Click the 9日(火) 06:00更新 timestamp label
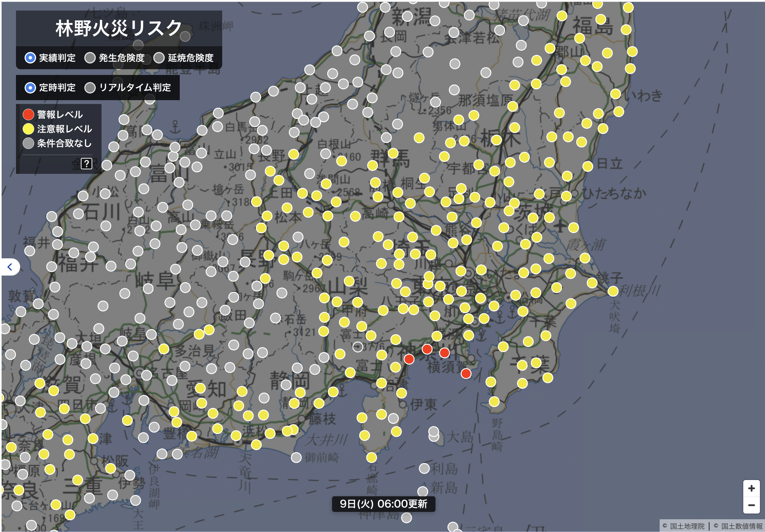This screenshot has width=765, height=532. pos(383,504)
